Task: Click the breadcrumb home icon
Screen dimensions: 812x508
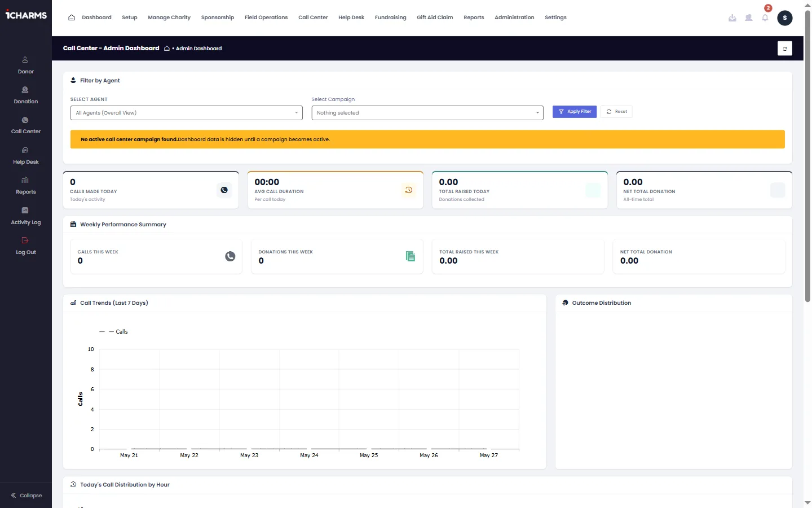Action: tap(167, 49)
